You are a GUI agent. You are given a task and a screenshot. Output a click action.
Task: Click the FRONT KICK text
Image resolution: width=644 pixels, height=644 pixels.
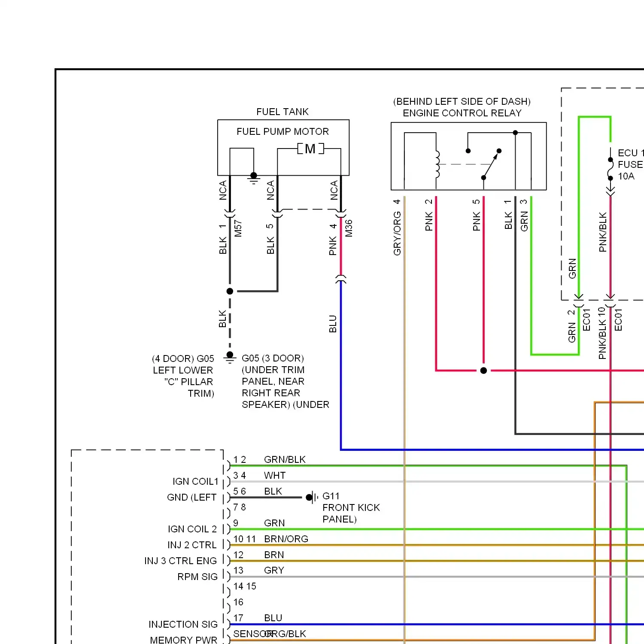coord(351,507)
